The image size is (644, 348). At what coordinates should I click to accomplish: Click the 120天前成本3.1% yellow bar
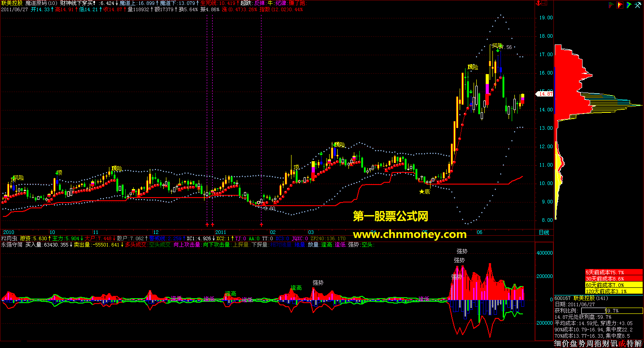pyautogui.click(x=614, y=291)
